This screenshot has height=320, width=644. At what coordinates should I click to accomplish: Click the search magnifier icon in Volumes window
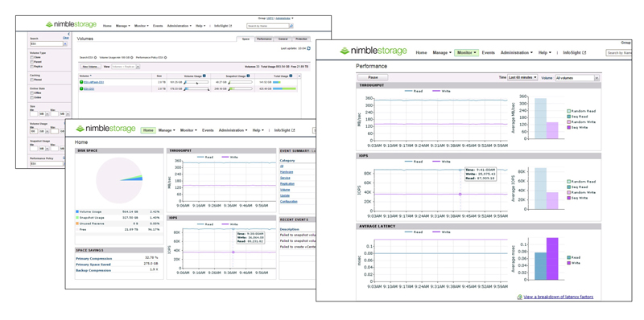coord(291,26)
